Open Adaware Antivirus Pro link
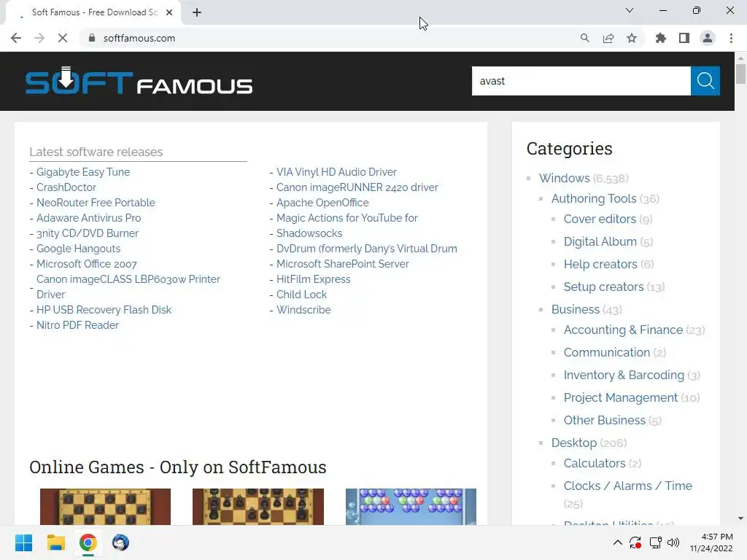The height and width of the screenshot is (560, 747). [x=88, y=217]
